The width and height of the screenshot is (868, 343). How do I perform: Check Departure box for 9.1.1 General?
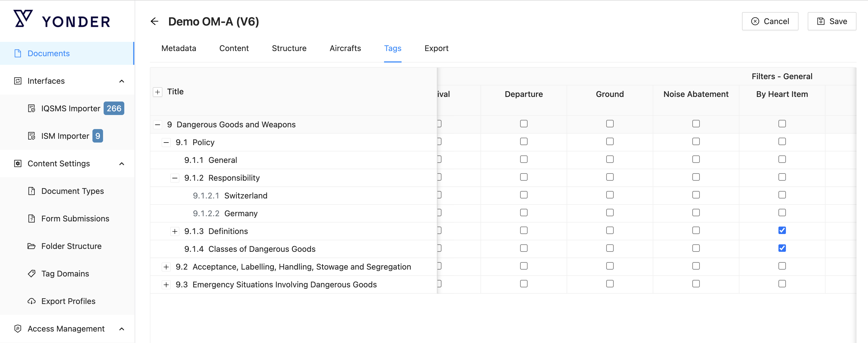point(523,159)
